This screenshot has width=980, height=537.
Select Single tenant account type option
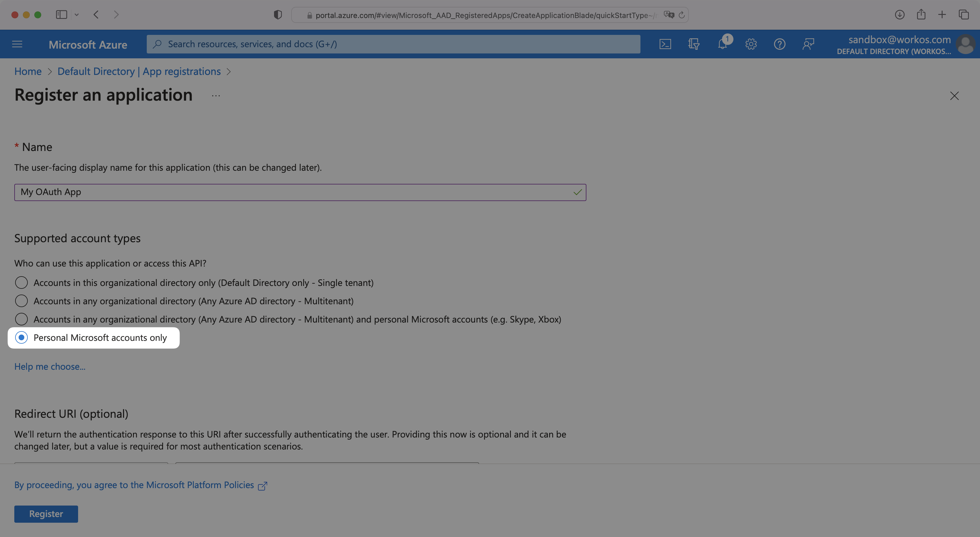(21, 283)
